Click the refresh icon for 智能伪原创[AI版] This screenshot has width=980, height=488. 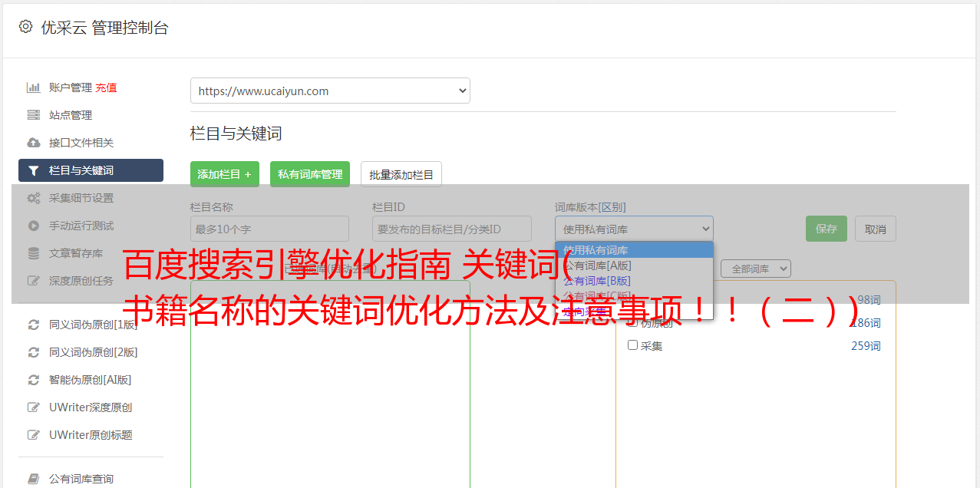tap(34, 380)
